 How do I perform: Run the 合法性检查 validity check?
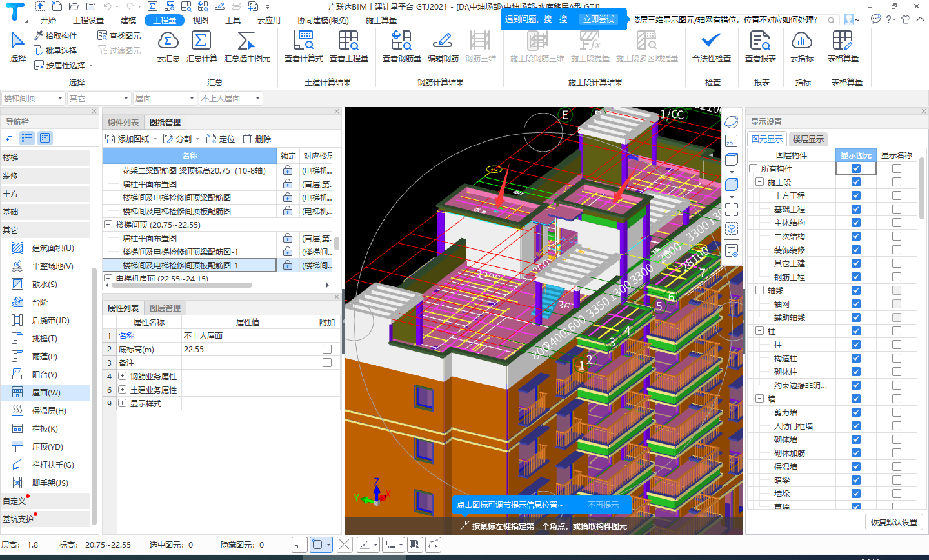point(711,46)
